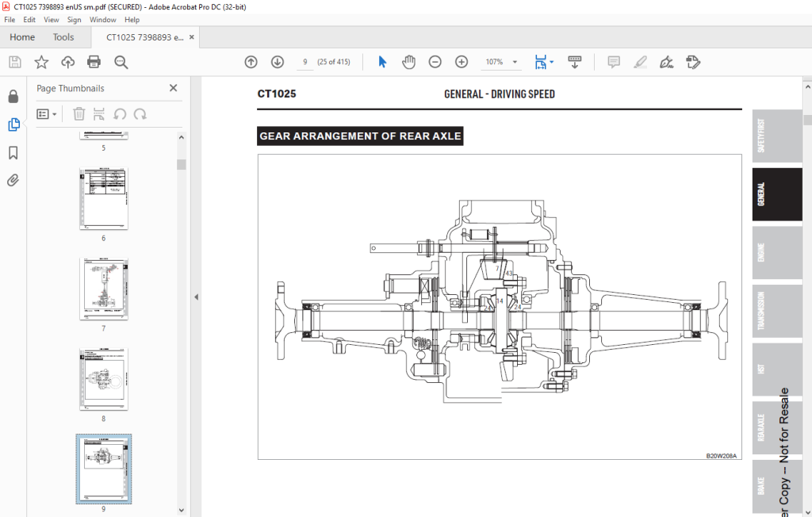Viewport: 812px width, 517px height.
Task: Select page 8 thumbnail
Action: (104, 379)
